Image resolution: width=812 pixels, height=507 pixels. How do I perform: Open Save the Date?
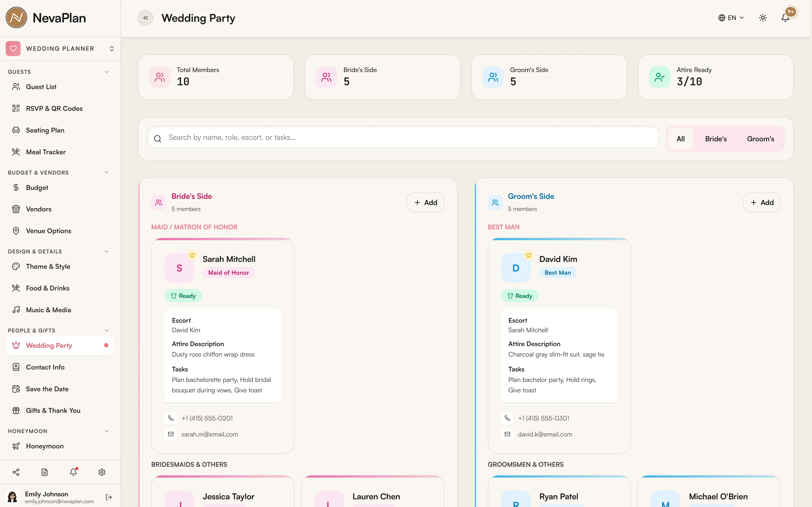[x=60, y=389]
